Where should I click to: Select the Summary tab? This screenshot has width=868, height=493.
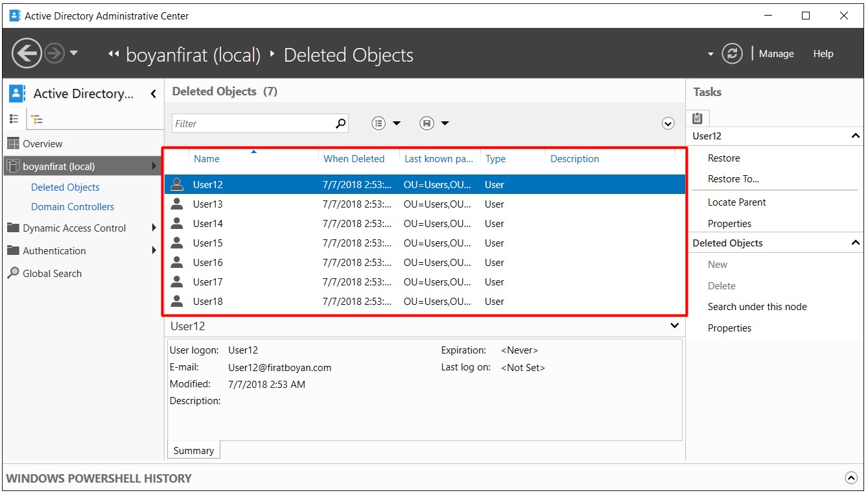194,451
